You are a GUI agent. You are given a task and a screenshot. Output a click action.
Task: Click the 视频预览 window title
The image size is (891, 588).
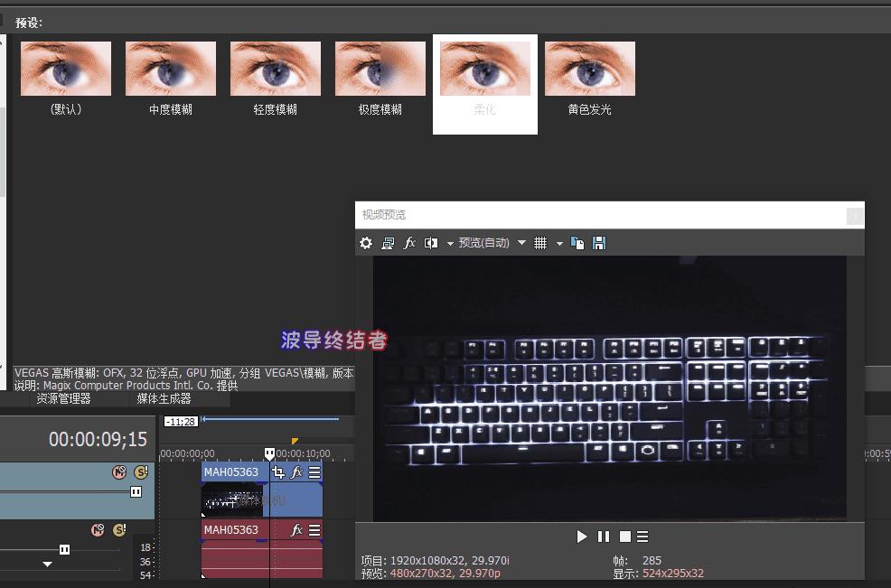(x=384, y=215)
